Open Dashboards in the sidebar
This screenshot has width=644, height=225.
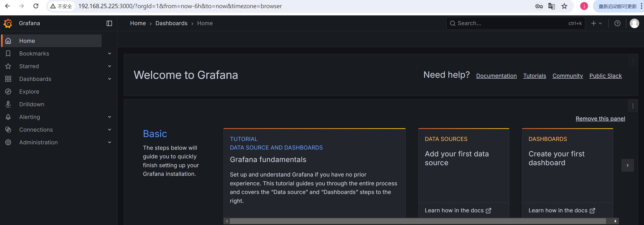pos(35,79)
